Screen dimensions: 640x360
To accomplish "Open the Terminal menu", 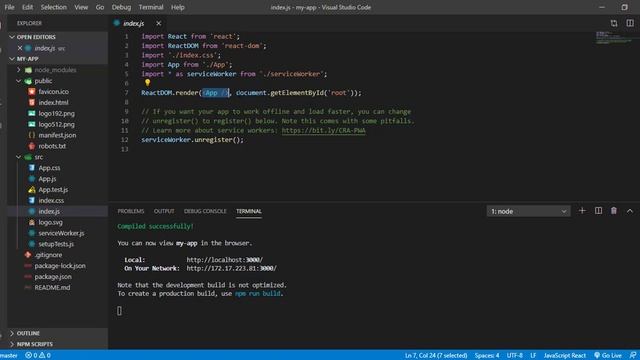I will (x=151, y=7).
